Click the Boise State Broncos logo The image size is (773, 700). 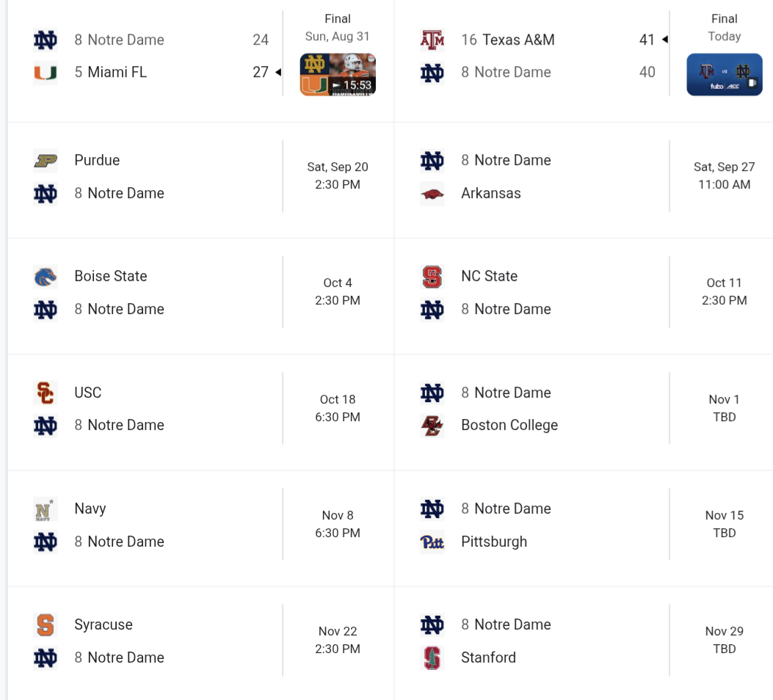(46, 277)
